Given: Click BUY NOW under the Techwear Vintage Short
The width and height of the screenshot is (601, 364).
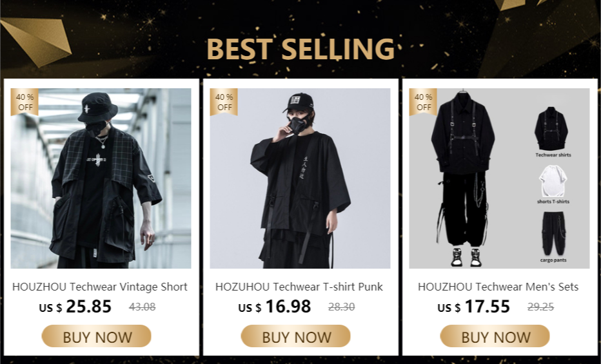Looking at the screenshot, I should (97, 336).
